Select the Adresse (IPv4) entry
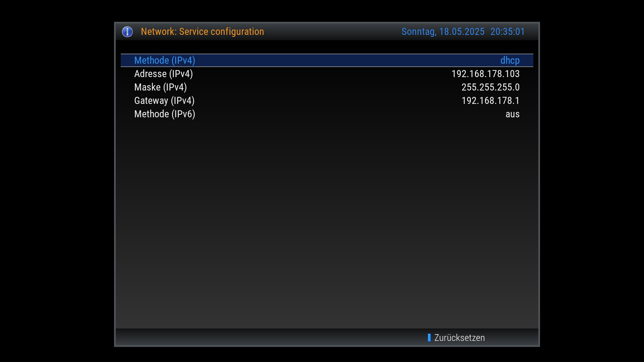The width and height of the screenshot is (644, 362). [x=163, y=74]
